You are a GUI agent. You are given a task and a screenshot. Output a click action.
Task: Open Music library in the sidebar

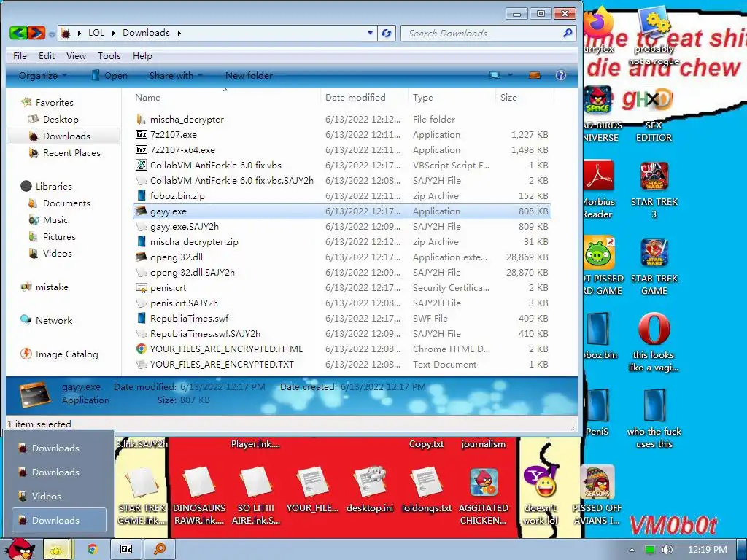[x=55, y=220]
